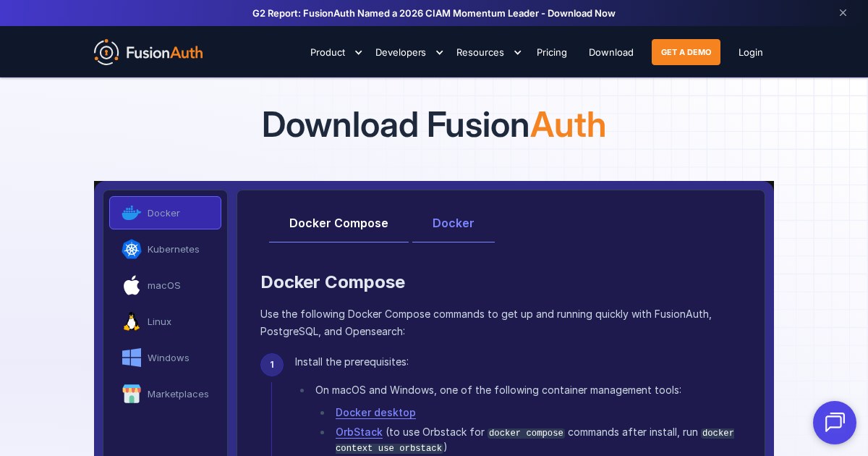Open the Docker desktop link
Image resolution: width=868 pixels, height=456 pixels.
click(x=375, y=413)
